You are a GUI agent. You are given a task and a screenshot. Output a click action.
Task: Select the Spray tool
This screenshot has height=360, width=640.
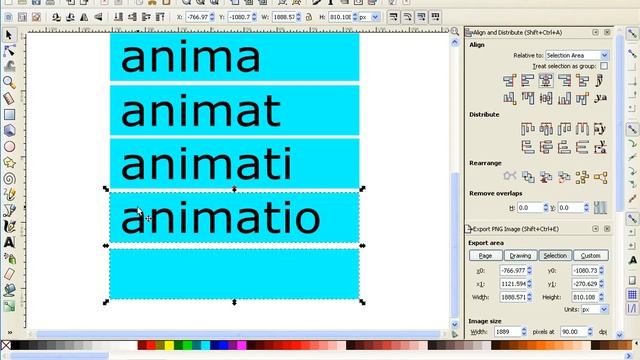(x=9, y=258)
